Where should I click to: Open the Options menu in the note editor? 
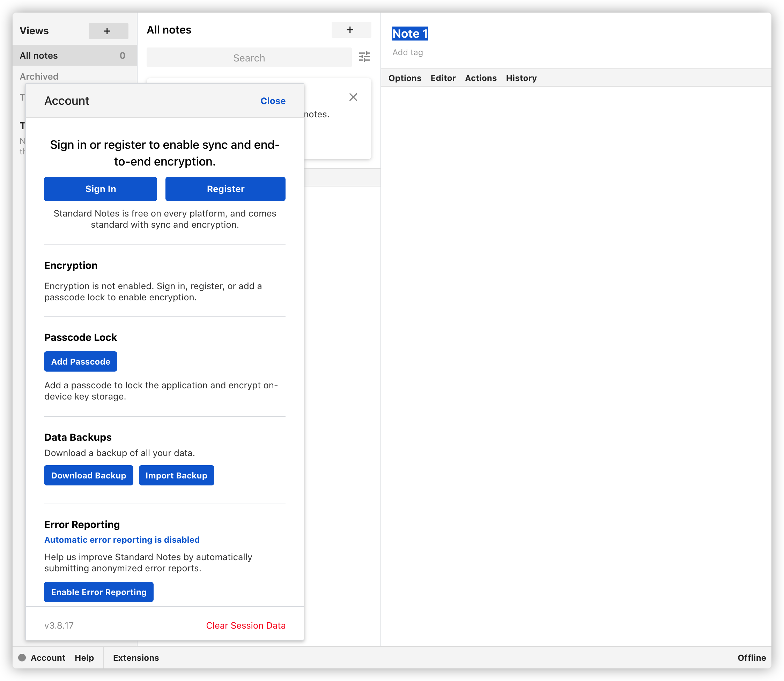coord(405,78)
